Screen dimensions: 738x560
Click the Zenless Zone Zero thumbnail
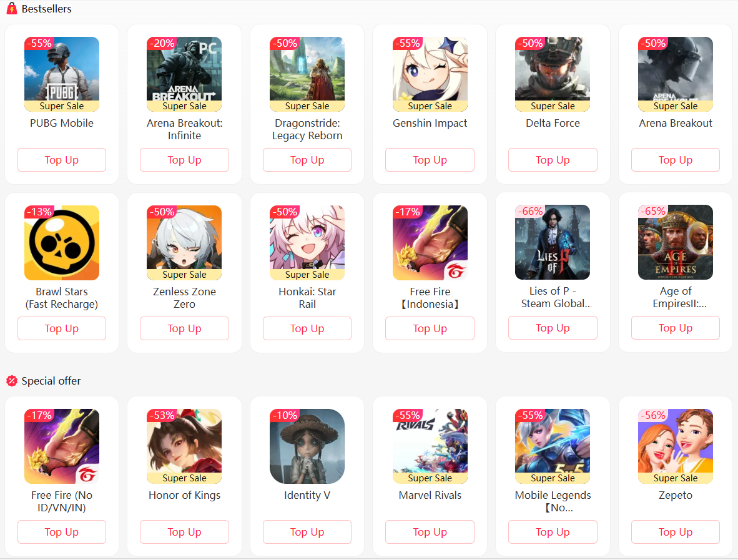pyautogui.click(x=184, y=243)
